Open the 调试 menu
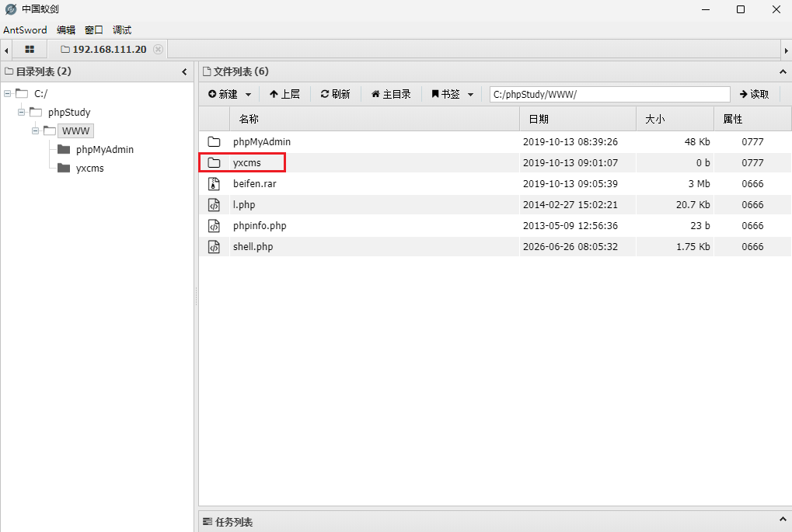Viewport: 792px width, 532px height. click(x=122, y=30)
